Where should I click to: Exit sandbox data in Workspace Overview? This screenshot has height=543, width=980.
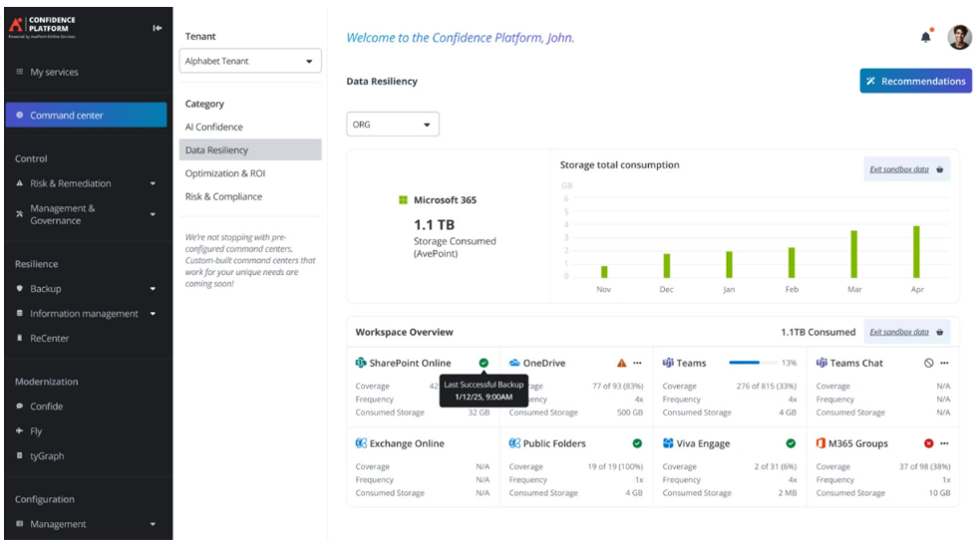point(899,332)
